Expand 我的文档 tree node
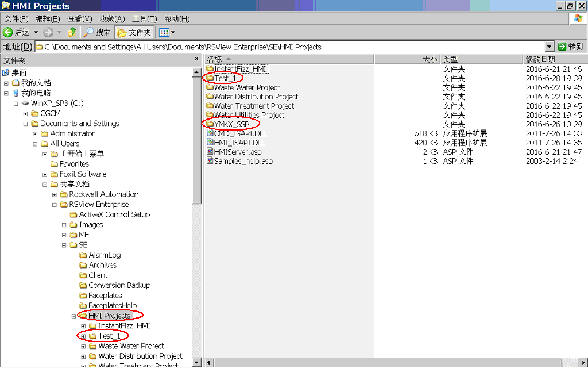 pyautogui.click(x=6, y=83)
